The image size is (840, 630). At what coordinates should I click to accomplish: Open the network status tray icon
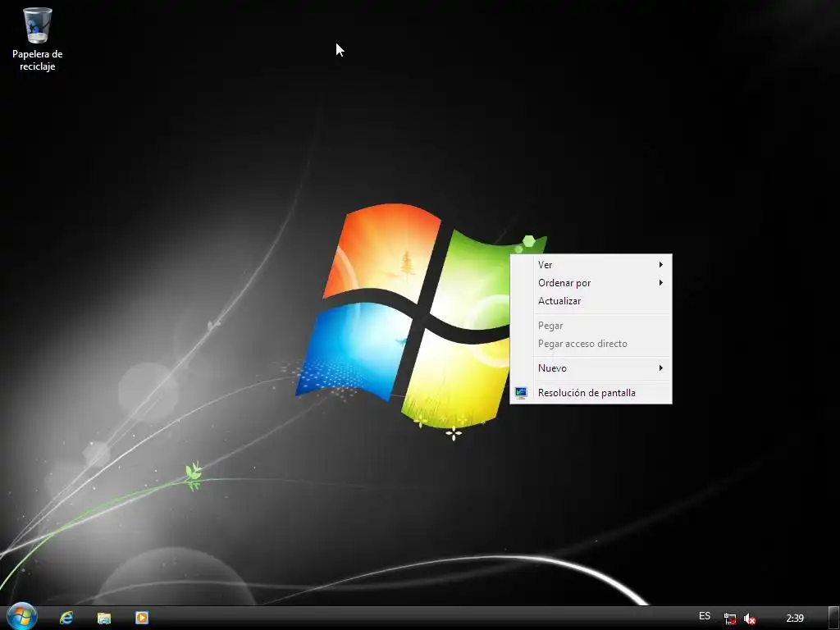coord(729,619)
